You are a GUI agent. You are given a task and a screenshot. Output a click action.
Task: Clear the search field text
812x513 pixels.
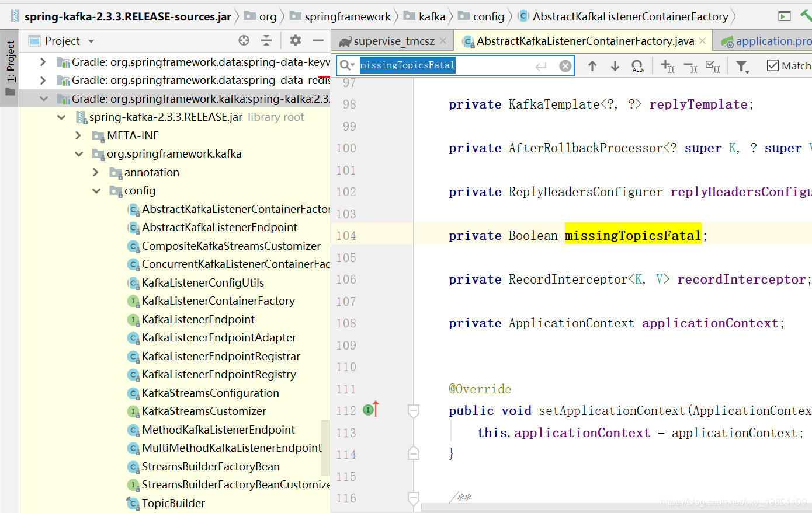(x=565, y=66)
